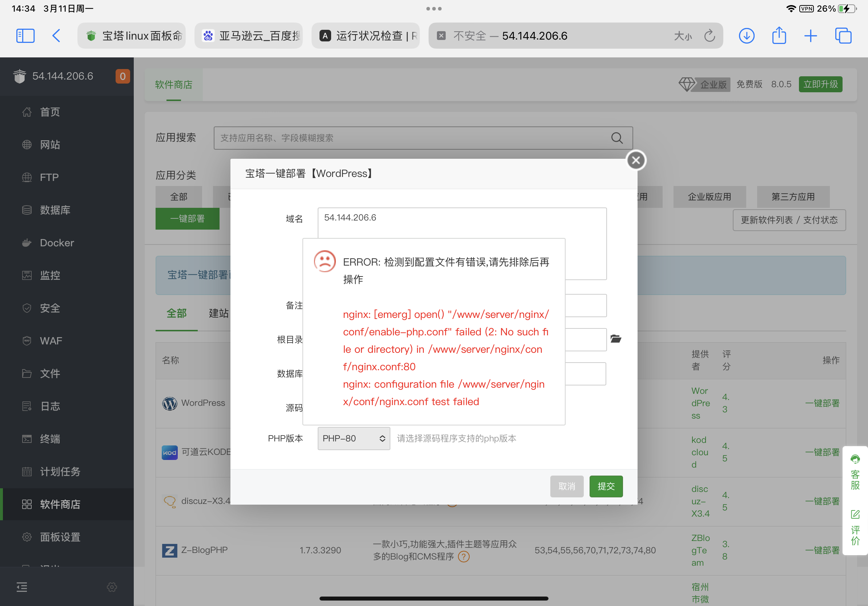868x606 pixels.
Task: Tap the battery status indicator
Action: click(x=847, y=8)
